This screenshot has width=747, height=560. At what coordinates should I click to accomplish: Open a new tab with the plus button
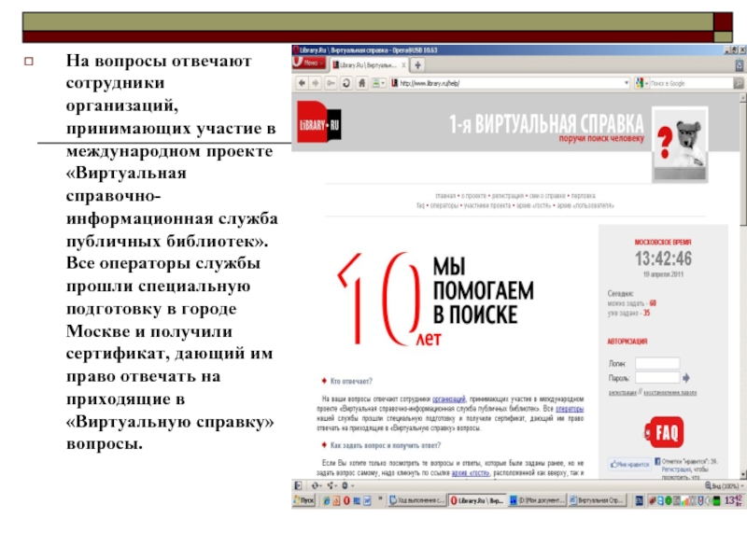pyautogui.click(x=417, y=65)
